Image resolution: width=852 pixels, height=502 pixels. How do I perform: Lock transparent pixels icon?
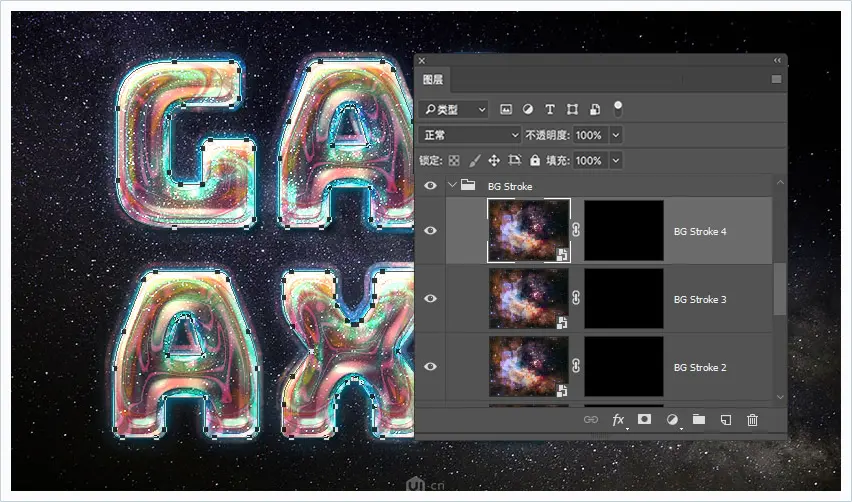tap(454, 160)
